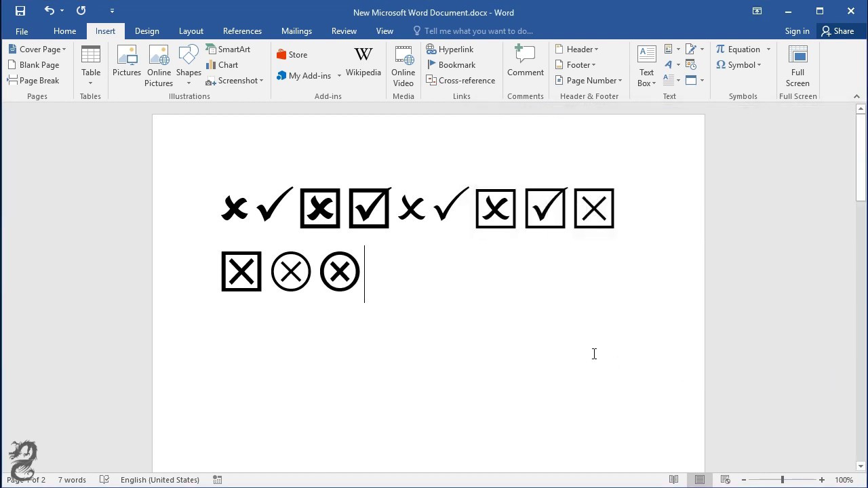Open the View tab

tap(384, 31)
